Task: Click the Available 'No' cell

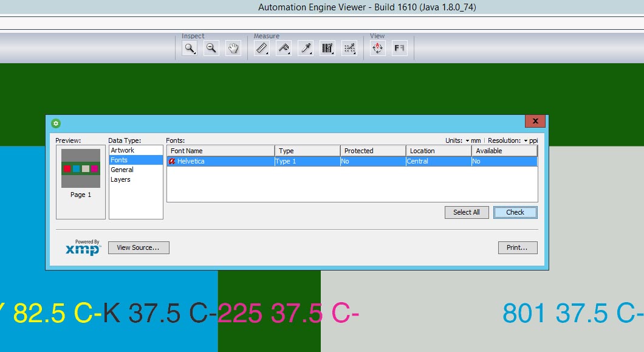Action: [504, 161]
